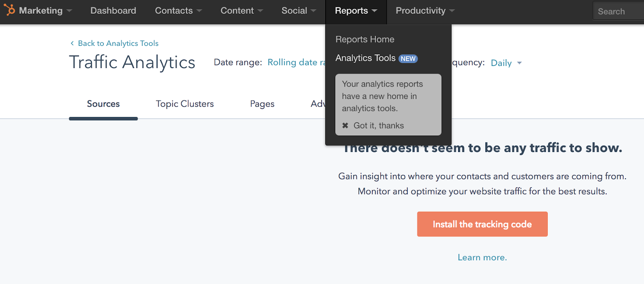Viewport: 644px width, 284px height.
Task: Expand the Content navigation menu
Action: (242, 10)
